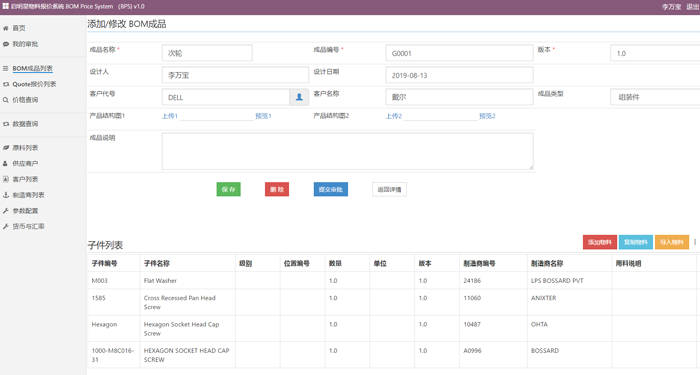This screenshot has width=700, height=375.
Task: Focus the 成品名称 product name field
Action: (207, 53)
